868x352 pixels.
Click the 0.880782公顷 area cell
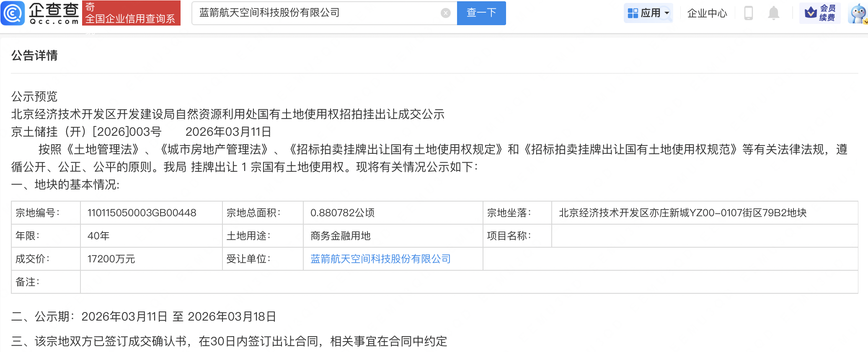pos(342,213)
